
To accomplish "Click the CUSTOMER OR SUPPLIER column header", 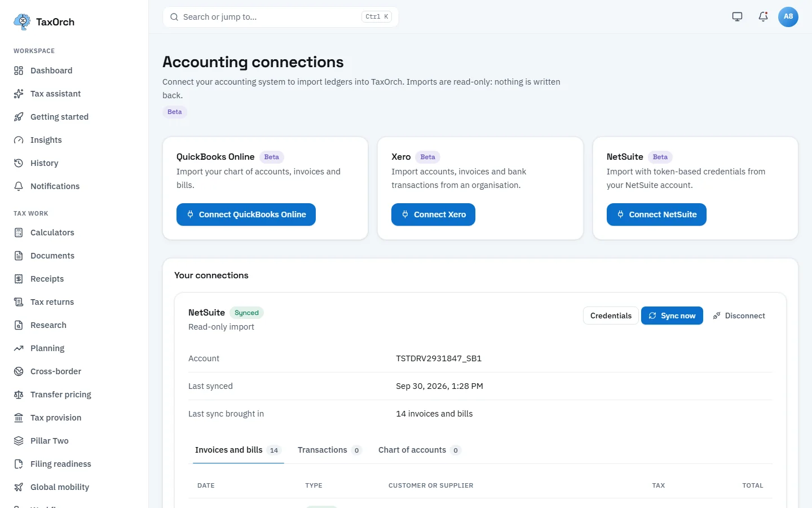I will tap(431, 485).
